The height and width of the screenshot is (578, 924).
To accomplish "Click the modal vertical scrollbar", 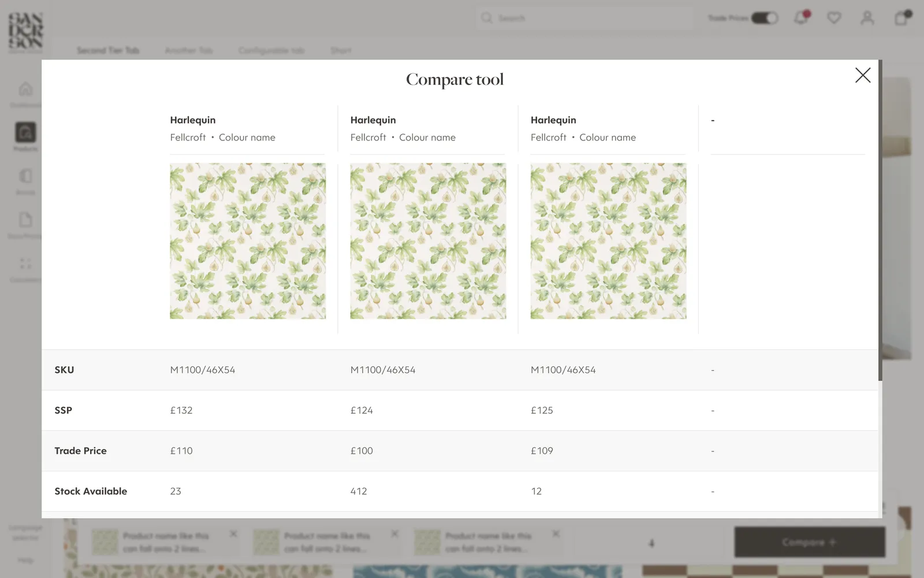I will click(880, 220).
